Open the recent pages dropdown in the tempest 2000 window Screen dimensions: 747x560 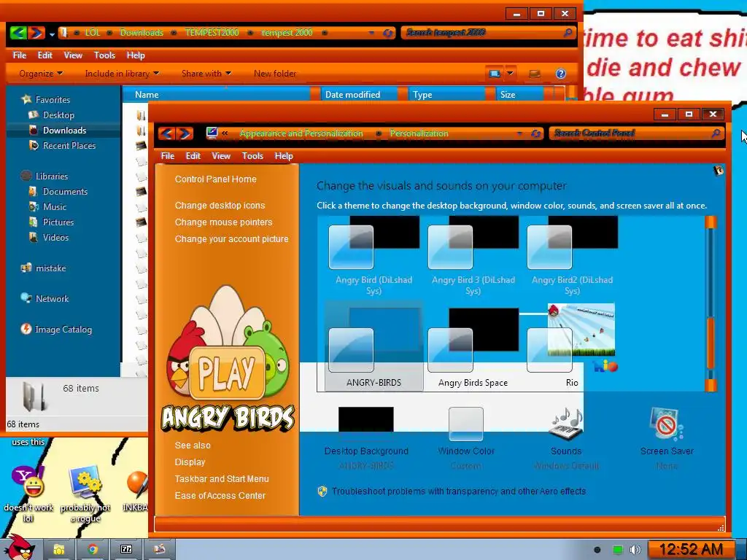[52, 34]
